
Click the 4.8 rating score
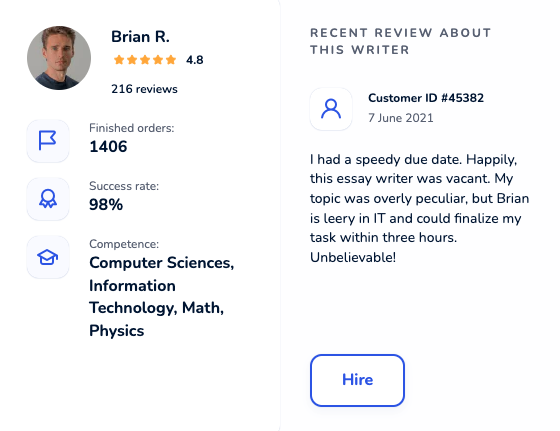195,60
